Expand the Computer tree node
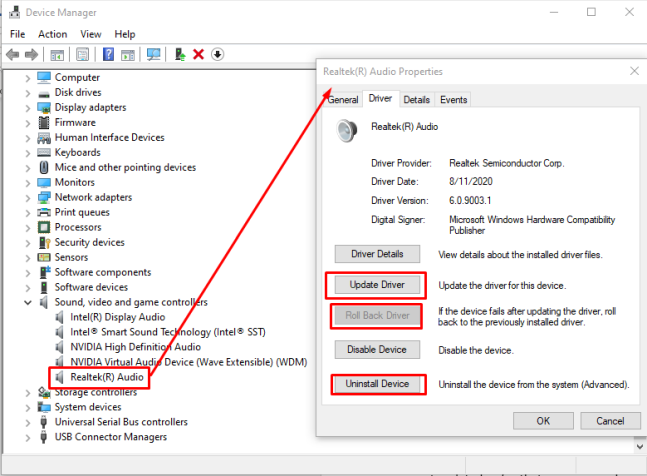 (x=27, y=78)
